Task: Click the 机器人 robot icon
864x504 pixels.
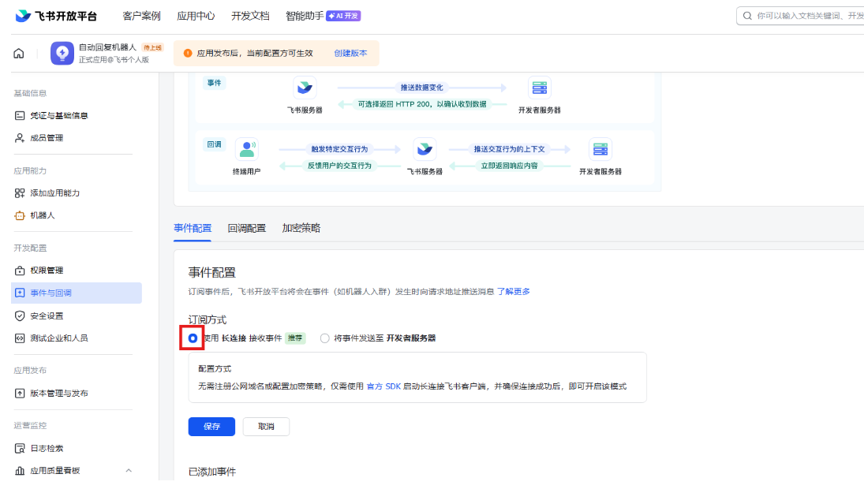Action: tap(20, 215)
